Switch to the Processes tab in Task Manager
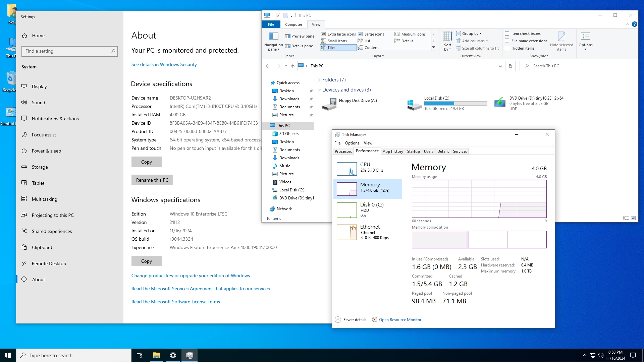 coord(343,152)
